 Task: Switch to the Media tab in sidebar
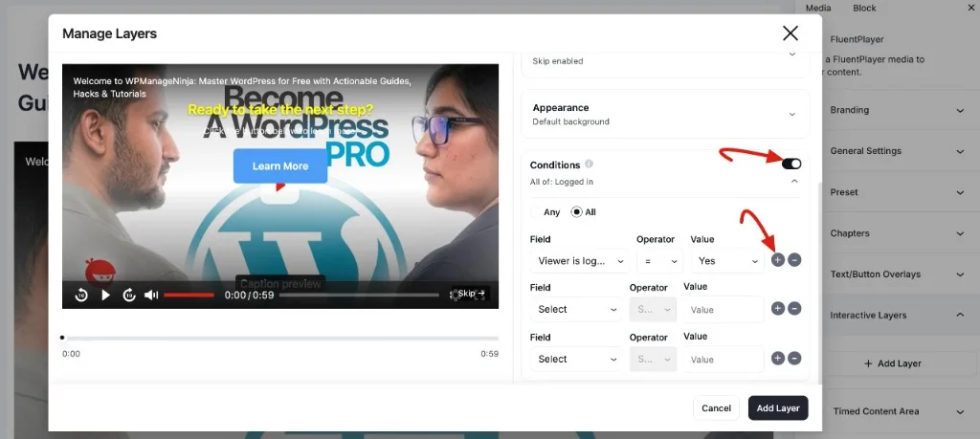818,8
